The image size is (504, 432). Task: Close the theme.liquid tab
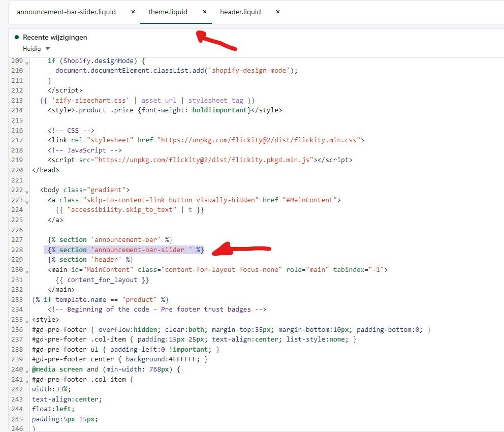pos(204,12)
